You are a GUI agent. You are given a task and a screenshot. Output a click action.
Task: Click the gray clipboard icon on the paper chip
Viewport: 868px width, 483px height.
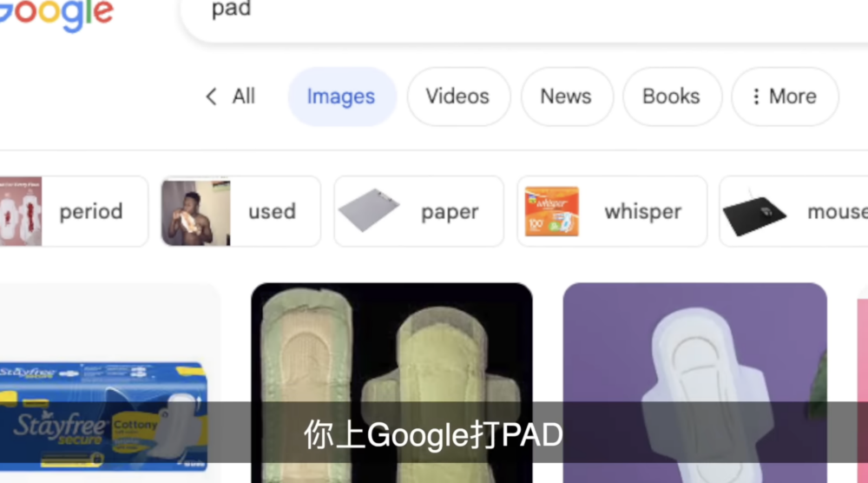tap(368, 211)
